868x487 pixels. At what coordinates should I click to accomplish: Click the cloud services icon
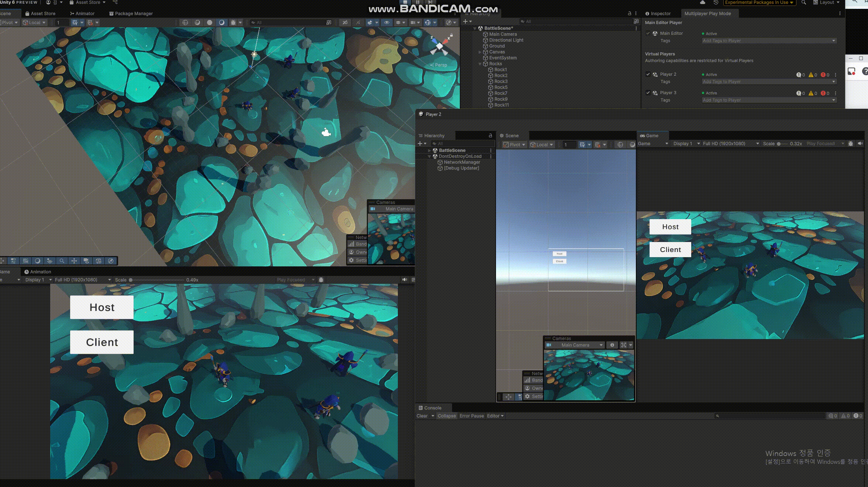tap(703, 3)
